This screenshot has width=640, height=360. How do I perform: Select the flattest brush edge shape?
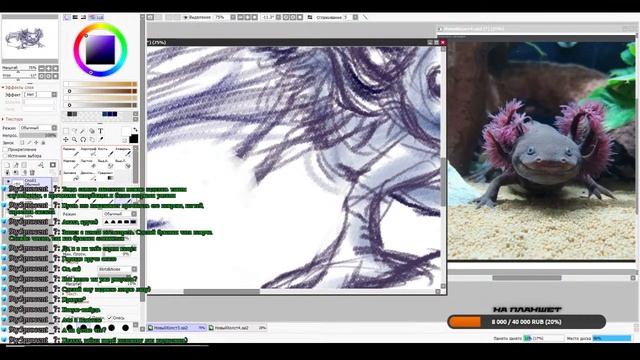pyautogui.click(x=133, y=222)
